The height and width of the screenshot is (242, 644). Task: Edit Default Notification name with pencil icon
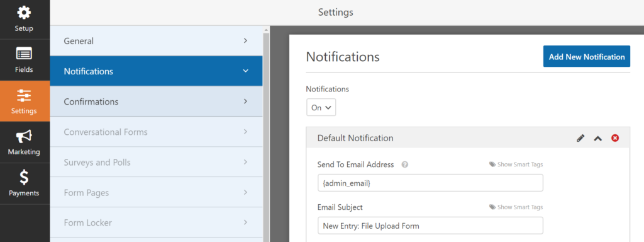580,138
